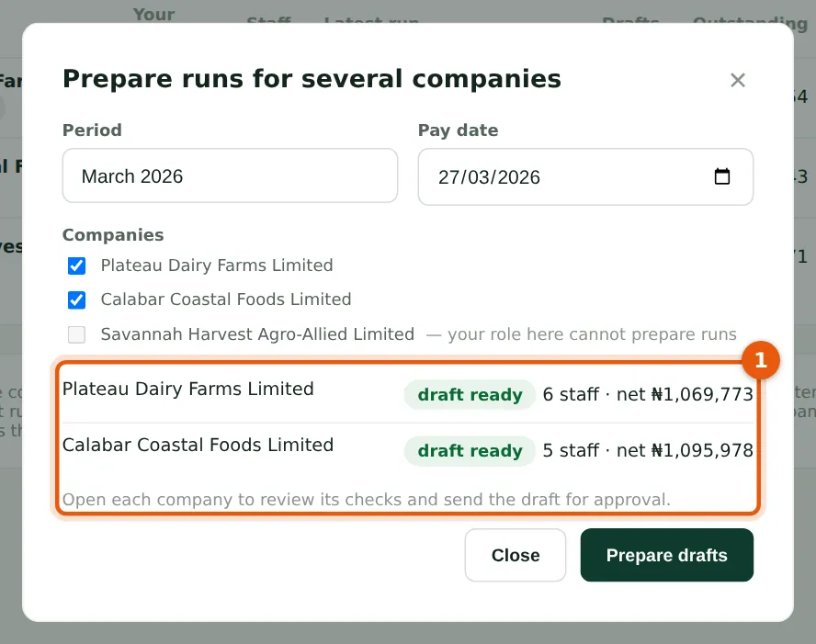
Task: Click the Calabar Coastal Foods Limited checkbox label
Action: tap(226, 299)
